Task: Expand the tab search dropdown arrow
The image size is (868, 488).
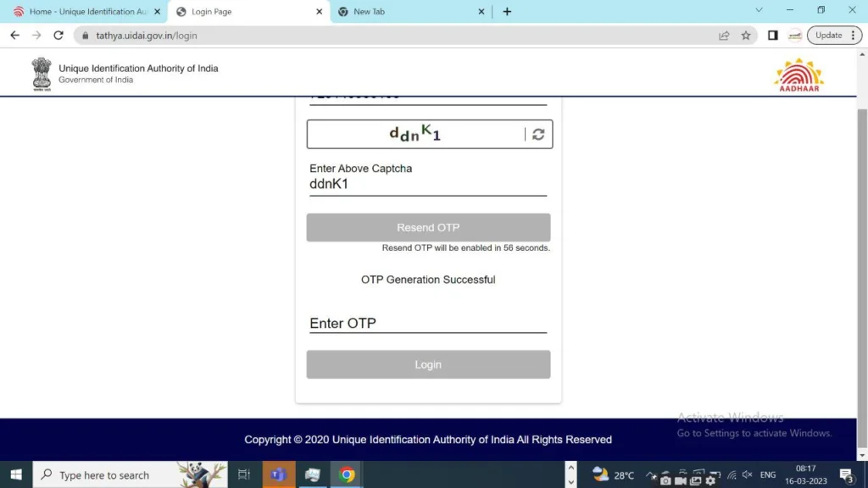Action: tap(758, 11)
